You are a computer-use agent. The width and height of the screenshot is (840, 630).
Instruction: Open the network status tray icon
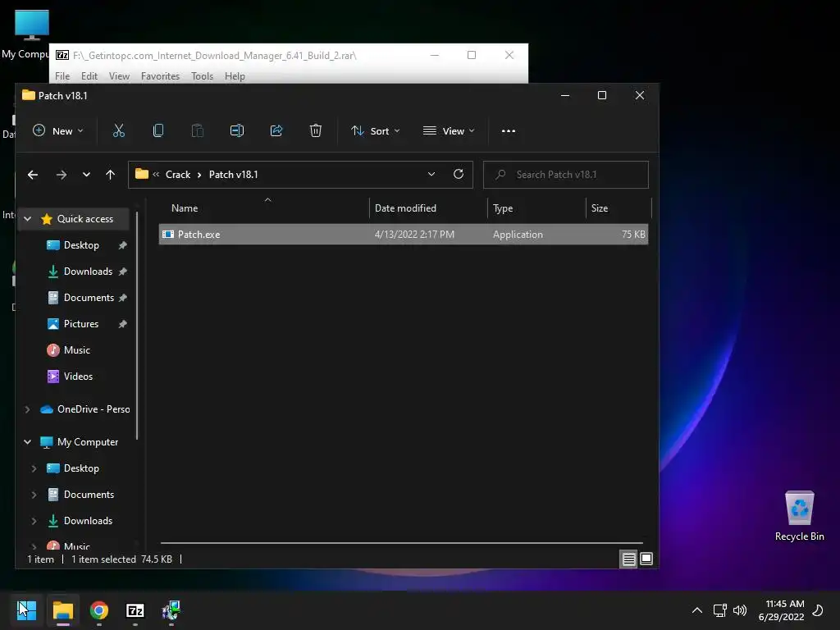pos(720,610)
